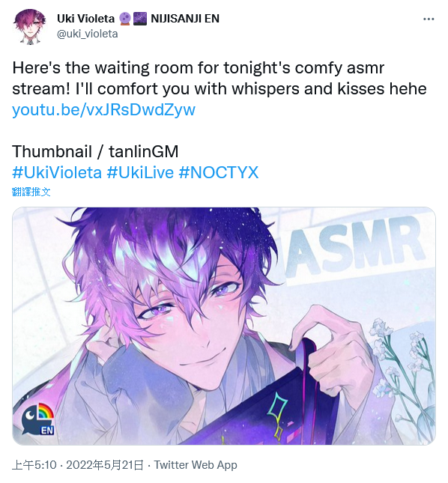The image size is (448, 483).
Task: Open the #UkiVioleta hashtag
Action: pyautogui.click(x=57, y=172)
